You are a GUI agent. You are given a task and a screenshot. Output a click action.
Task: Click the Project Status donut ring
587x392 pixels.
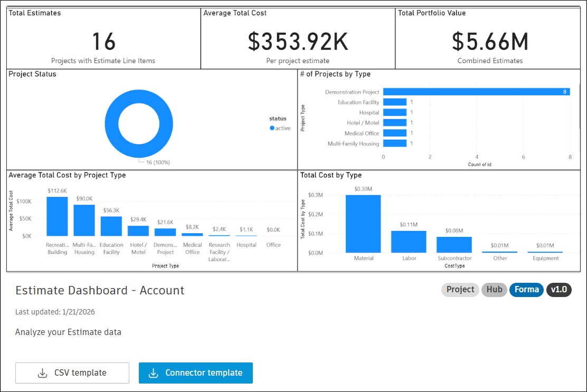[x=111, y=124]
